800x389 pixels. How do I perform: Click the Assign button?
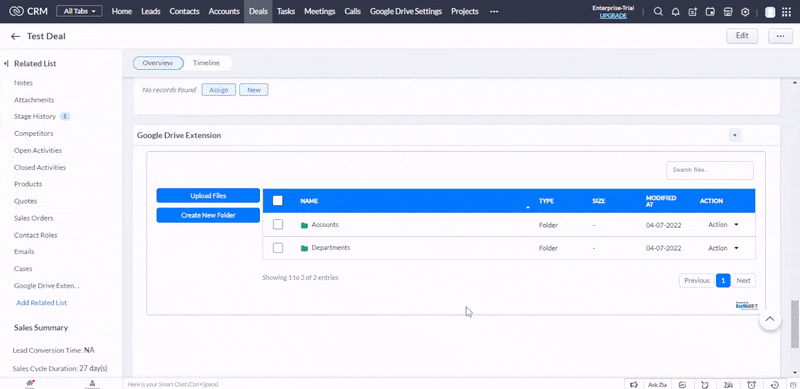218,90
